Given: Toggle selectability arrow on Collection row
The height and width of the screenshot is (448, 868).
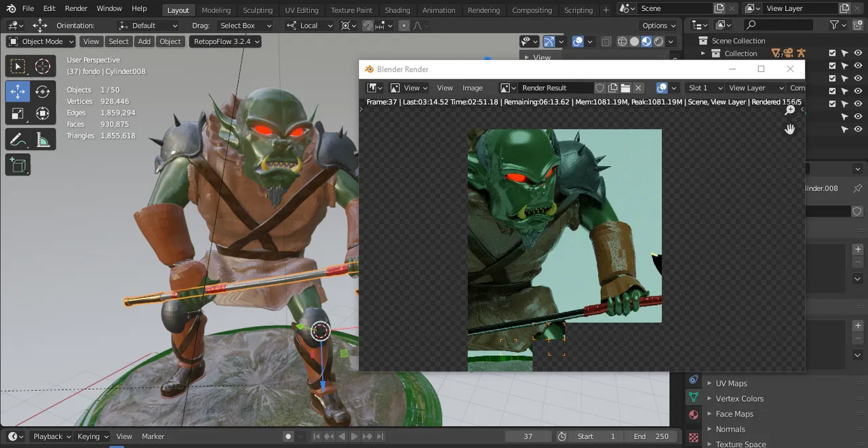Looking at the screenshot, I should tap(845, 54).
